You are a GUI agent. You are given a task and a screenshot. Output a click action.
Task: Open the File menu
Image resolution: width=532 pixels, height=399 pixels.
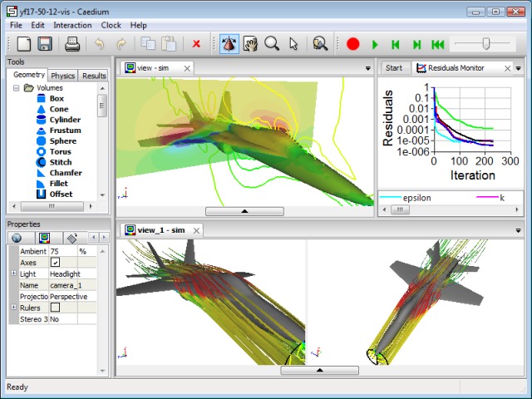(x=16, y=25)
